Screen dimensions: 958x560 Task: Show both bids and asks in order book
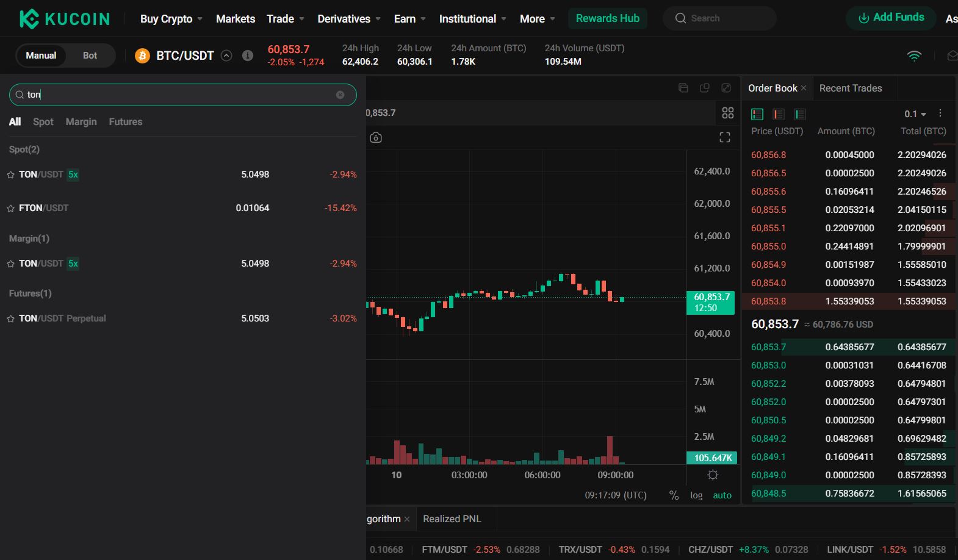757,114
